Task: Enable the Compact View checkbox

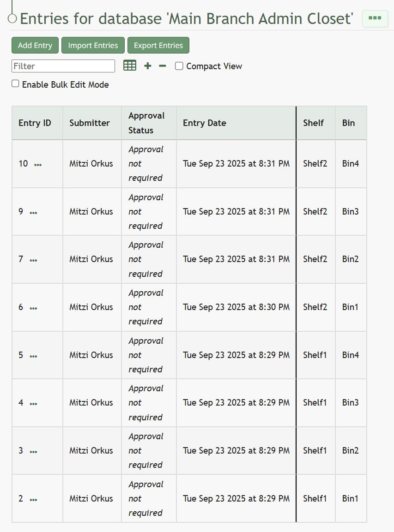Action: click(x=179, y=66)
